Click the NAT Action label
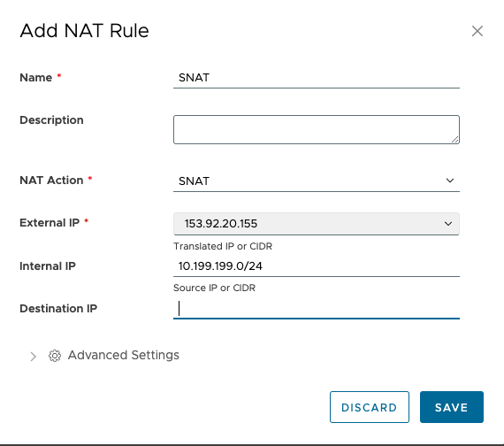This screenshot has width=504, height=446. [51, 181]
